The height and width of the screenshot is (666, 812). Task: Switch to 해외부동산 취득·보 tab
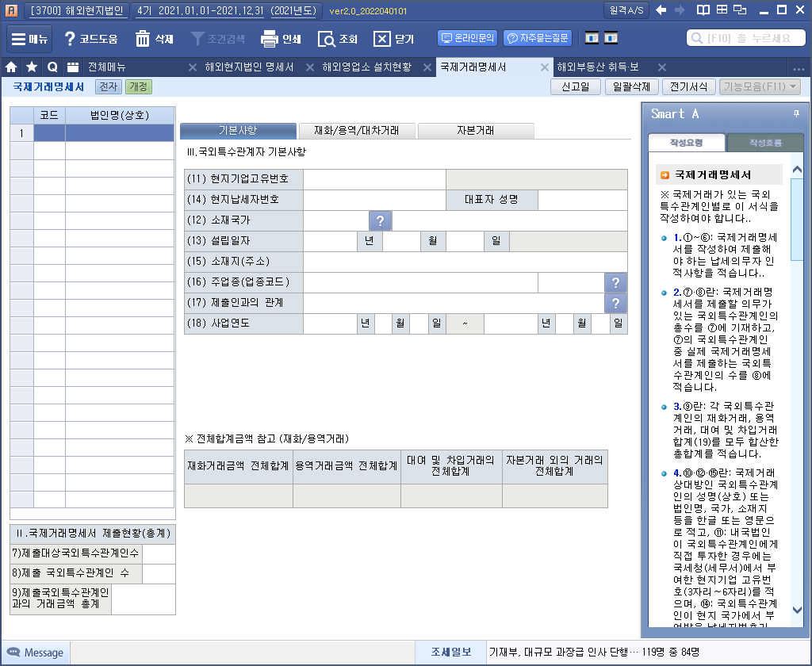tap(598, 67)
